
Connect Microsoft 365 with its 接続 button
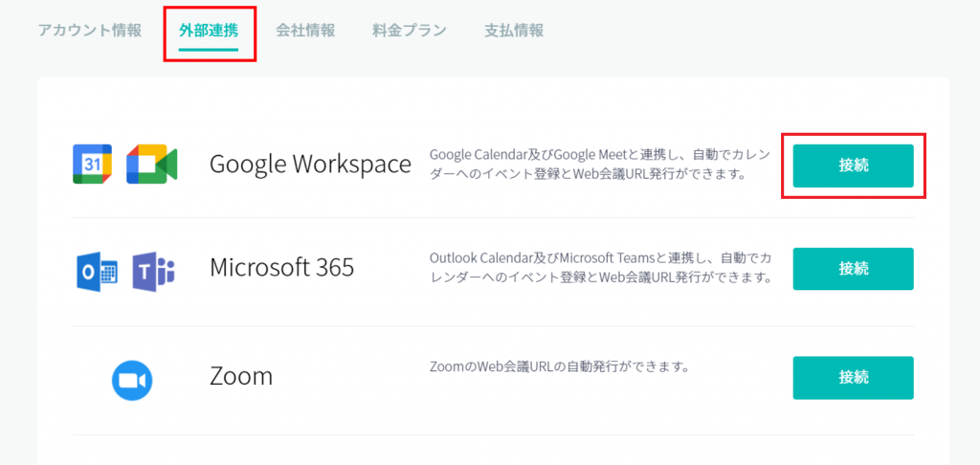pyautogui.click(x=853, y=269)
